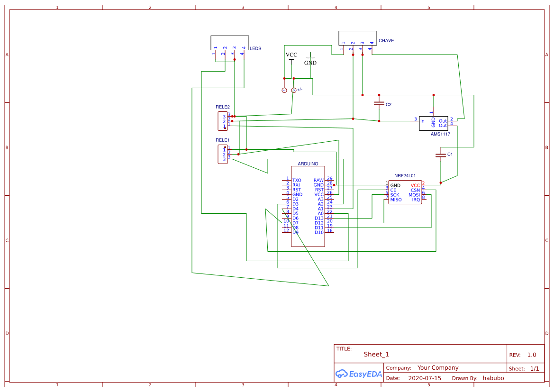Screen dimensions: 554x392
Task: Select the GND ground symbol
Action: pos(310,59)
